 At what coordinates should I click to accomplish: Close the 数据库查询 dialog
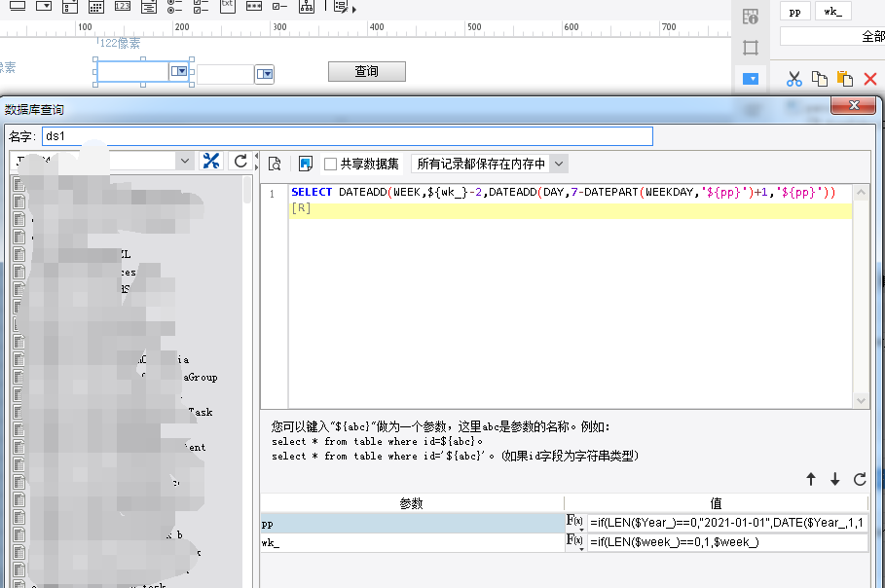tap(854, 105)
